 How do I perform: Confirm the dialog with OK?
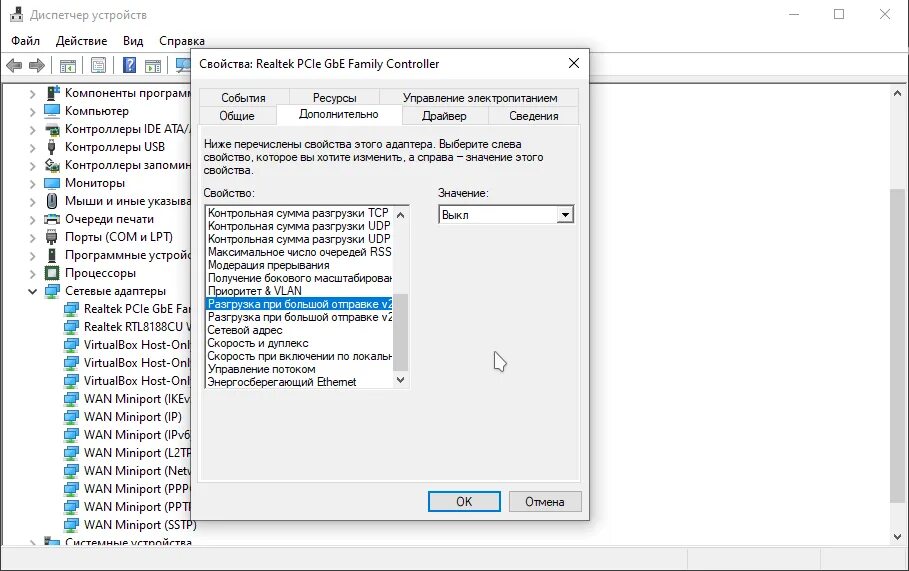464,501
